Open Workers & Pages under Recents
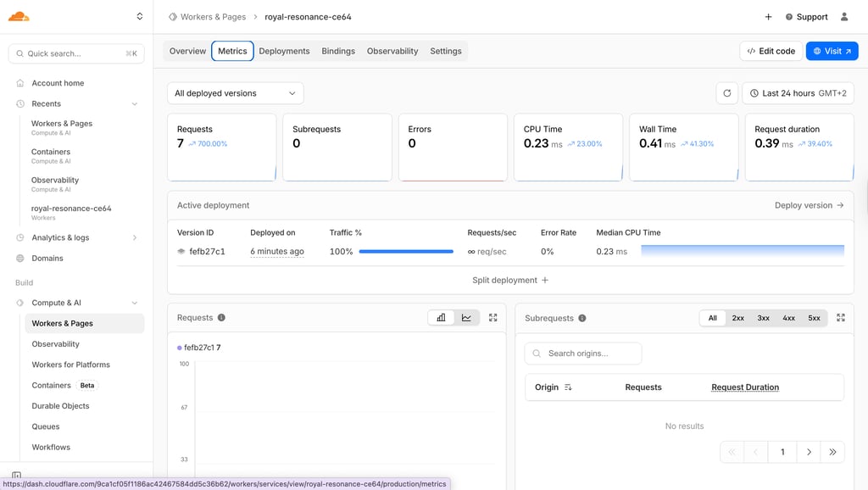This screenshot has height=490, width=868. pos(61,127)
